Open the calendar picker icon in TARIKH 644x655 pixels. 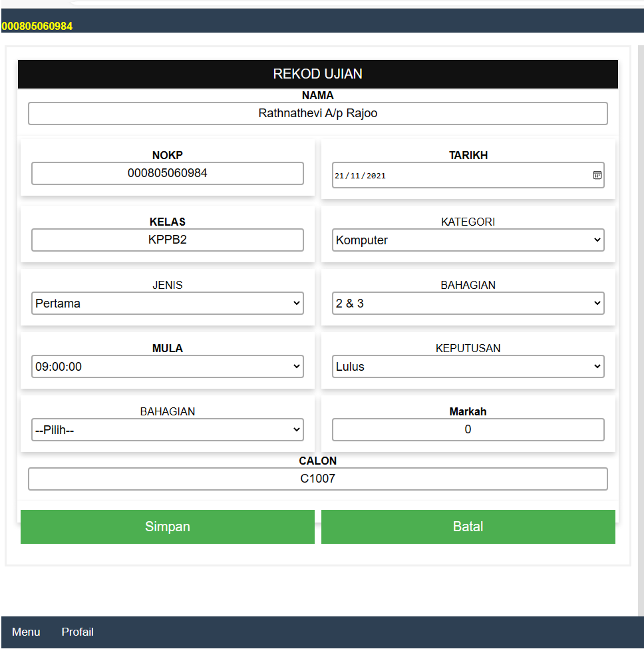597,175
